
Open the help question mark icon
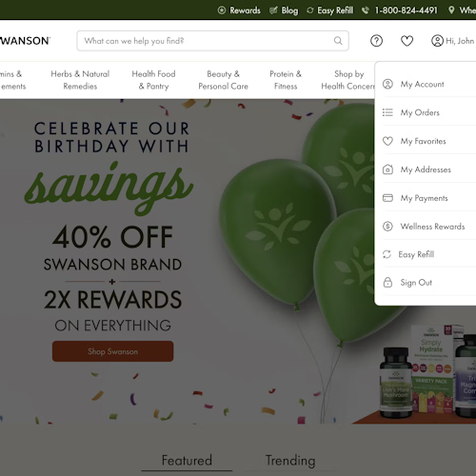[x=376, y=41]
